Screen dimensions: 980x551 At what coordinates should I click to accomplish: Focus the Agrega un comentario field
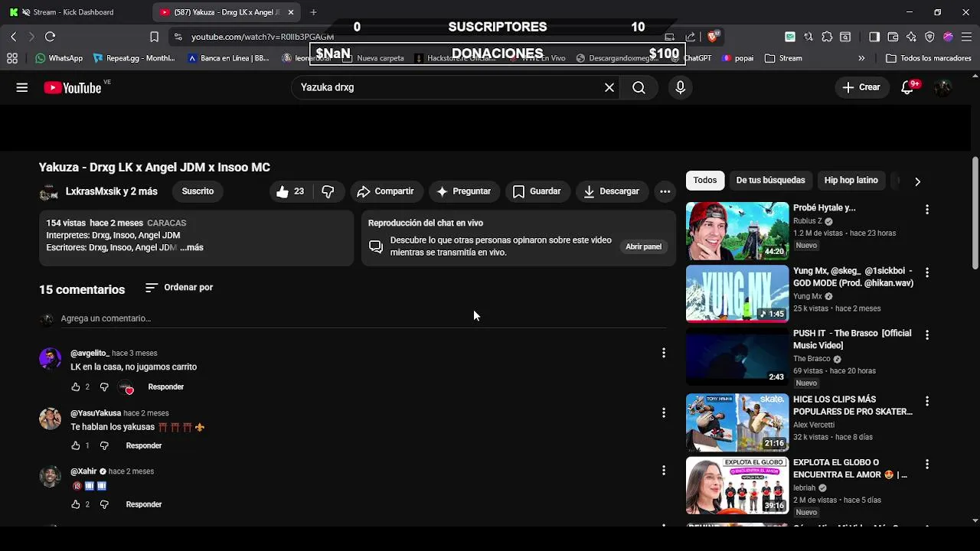click(x=363, y=318)
